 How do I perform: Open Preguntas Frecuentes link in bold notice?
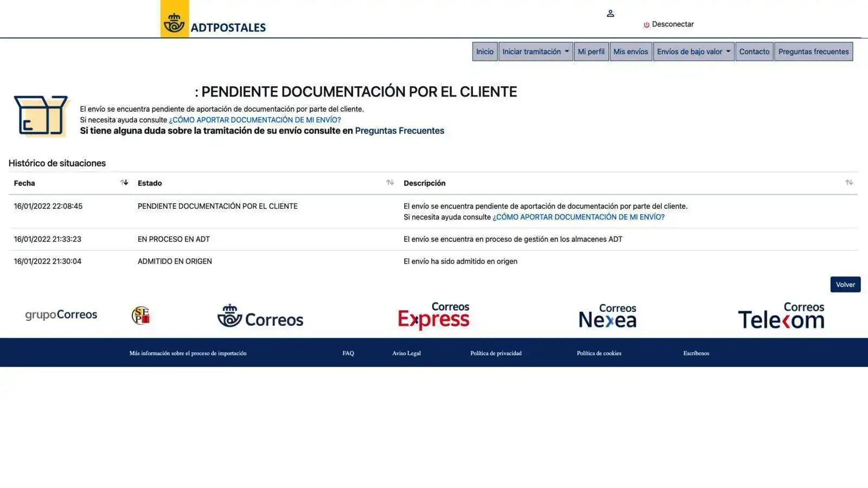[399, 131]
